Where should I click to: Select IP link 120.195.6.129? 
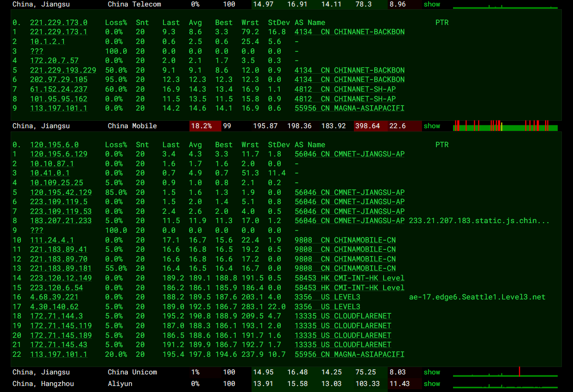pyautogui.click(x=58, y=154)
